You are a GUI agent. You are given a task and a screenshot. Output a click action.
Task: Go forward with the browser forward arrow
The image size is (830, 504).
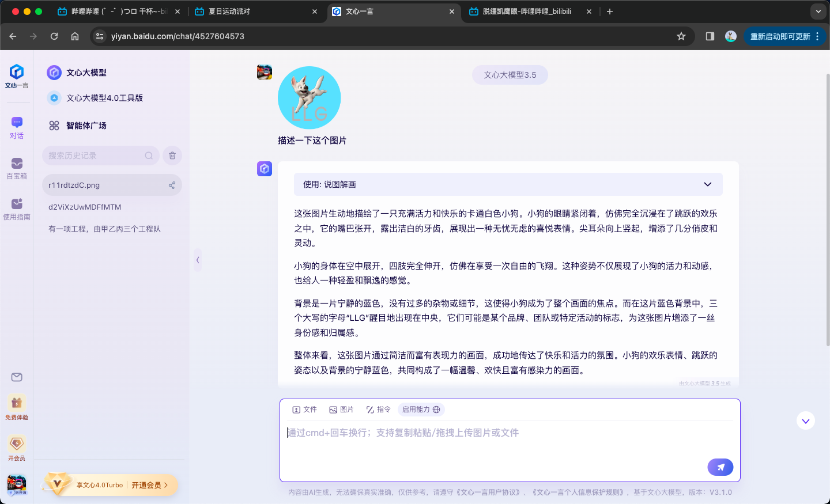pos(33,36)
